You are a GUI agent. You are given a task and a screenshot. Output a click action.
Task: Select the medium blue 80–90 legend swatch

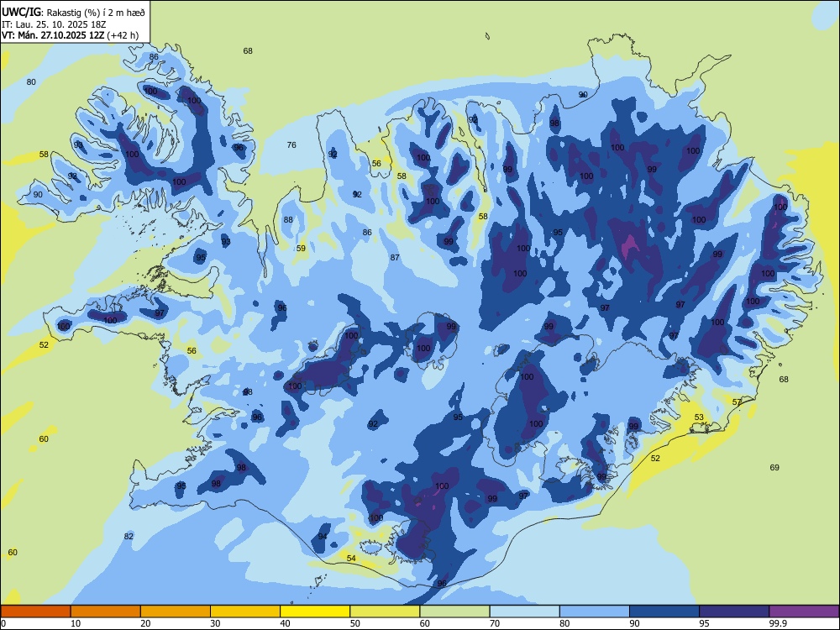595,612
